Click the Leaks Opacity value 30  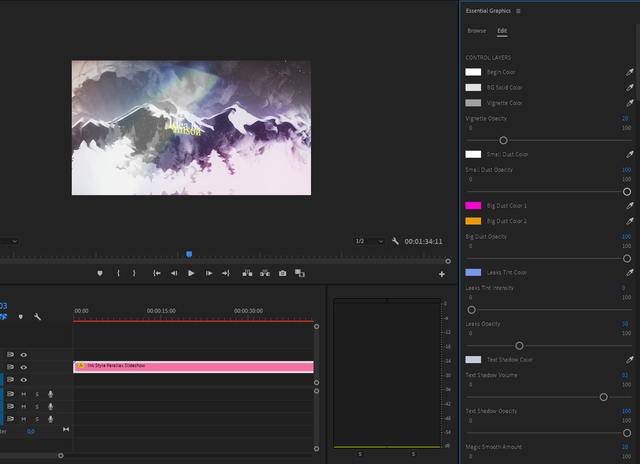click(x=625, y=324)
